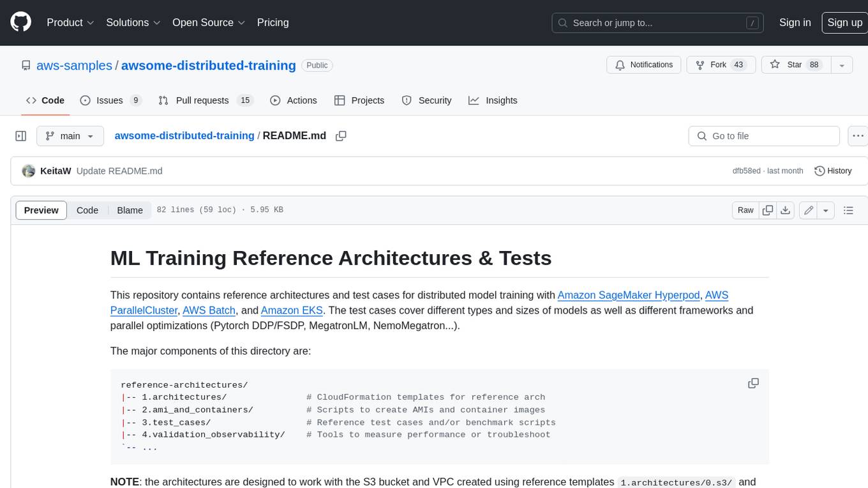
Task: Open the Update README.md commit message
Action: [119, 171]
